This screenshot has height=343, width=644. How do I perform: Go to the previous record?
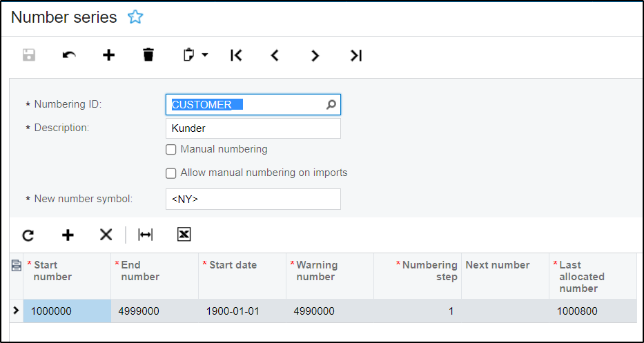(275, 55)
